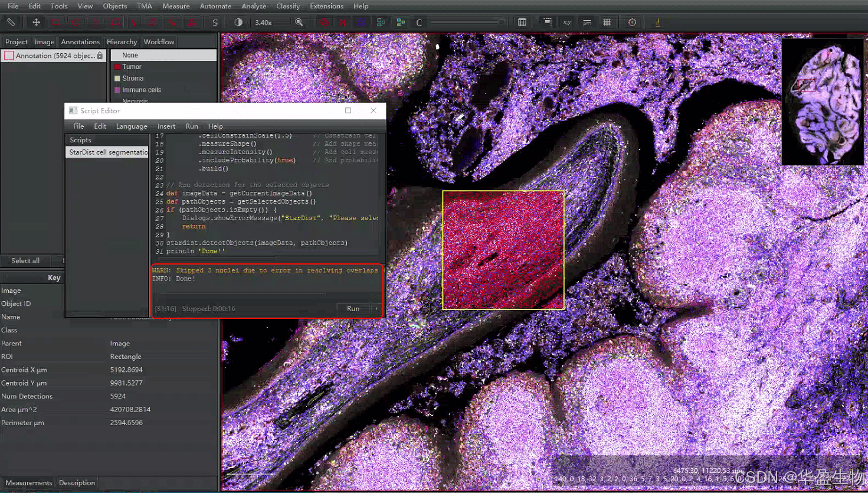Screen dimensions: 868x493
Task: Select the Ellipse annotation tool
Action: click(x=76, y=22)
